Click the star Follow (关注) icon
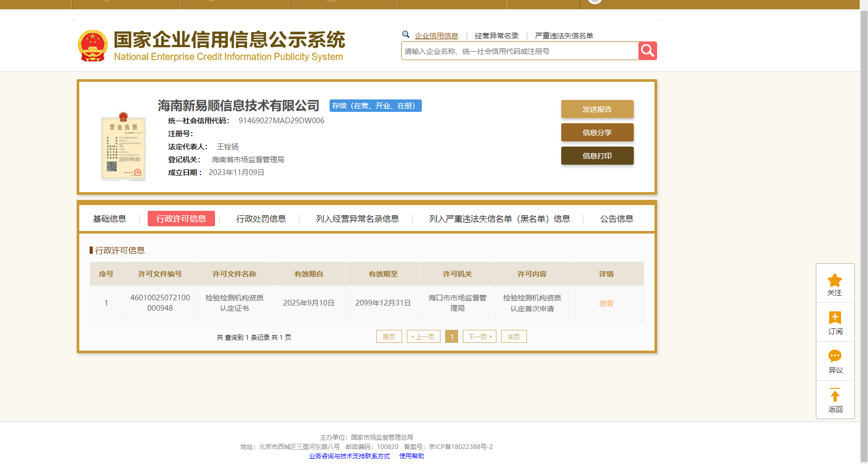This screenshot has height=464, width=868. click(834, 281)
